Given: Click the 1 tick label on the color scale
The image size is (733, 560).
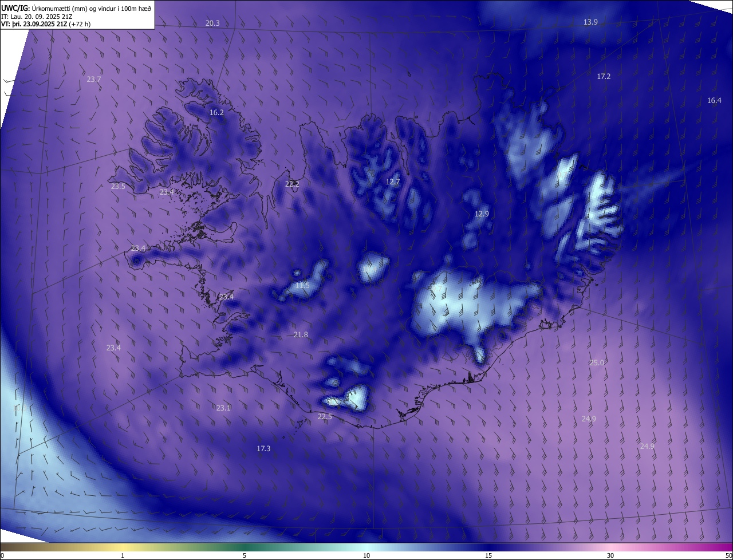Looking at the screenshot, I should point(123,556).
